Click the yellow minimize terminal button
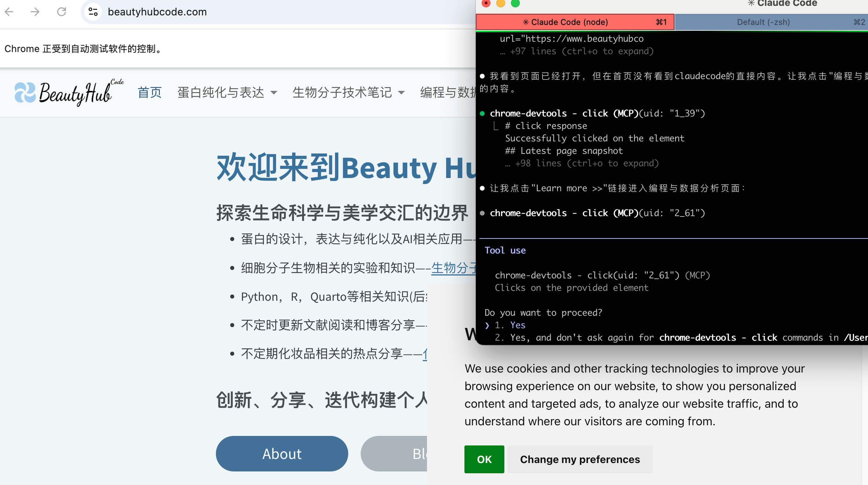The height and width of the screenshot is (485, 868). (x=501, y=3)
